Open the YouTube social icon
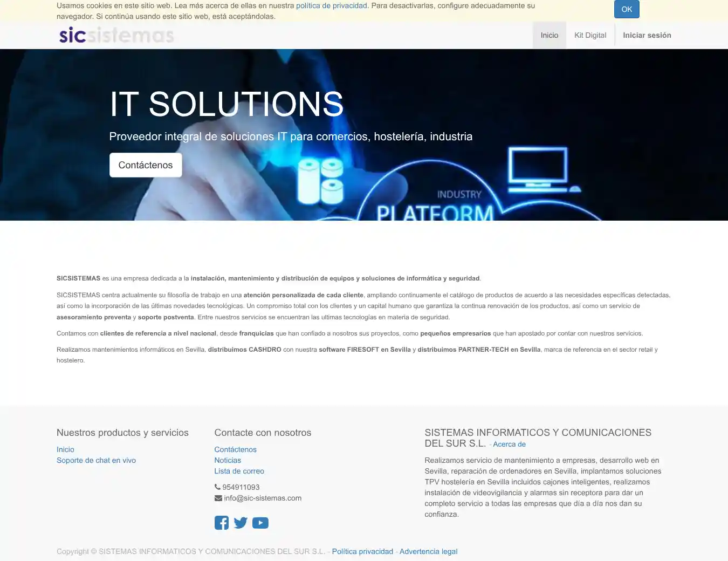The height and width of the screenshot is (561, 728). pyautogui.click(x=260, y=523)
